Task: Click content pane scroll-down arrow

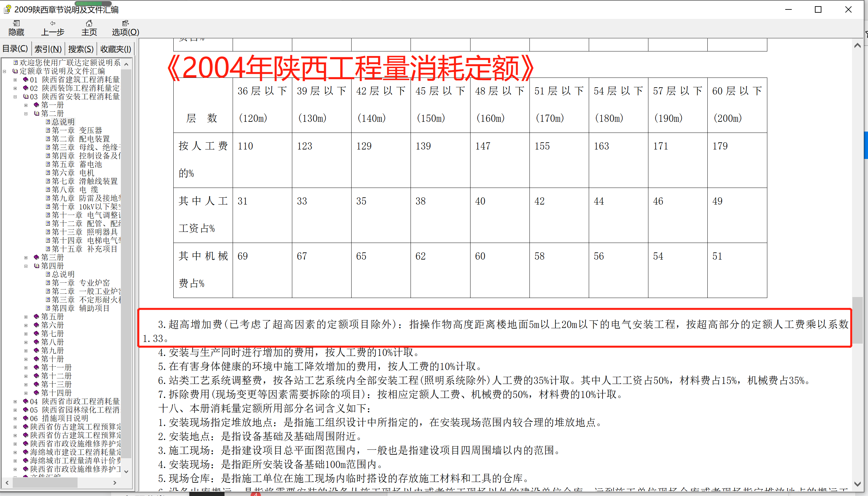Action: [x=858, y=484]
